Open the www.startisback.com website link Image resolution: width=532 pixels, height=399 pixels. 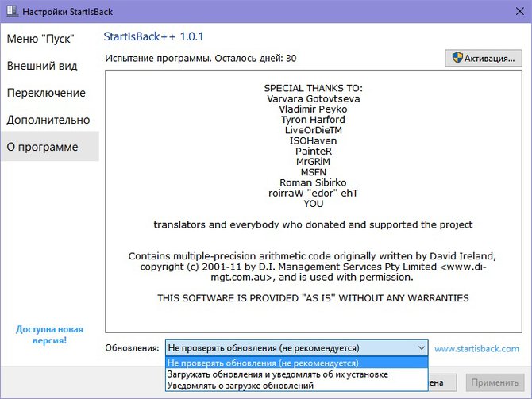pos(476,348)
